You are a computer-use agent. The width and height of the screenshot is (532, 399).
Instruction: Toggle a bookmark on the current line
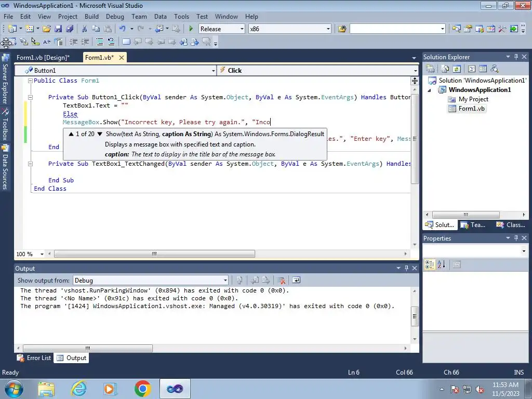(x=126, y=42)
